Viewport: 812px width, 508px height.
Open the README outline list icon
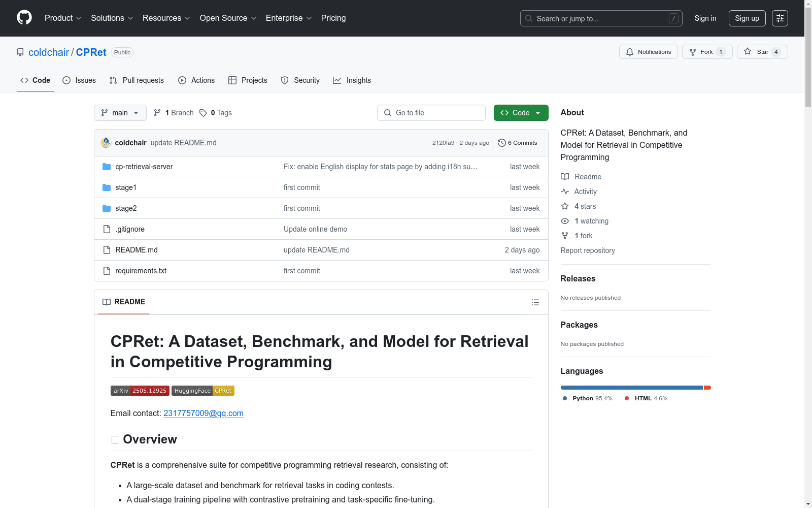[x=535, y=302]
